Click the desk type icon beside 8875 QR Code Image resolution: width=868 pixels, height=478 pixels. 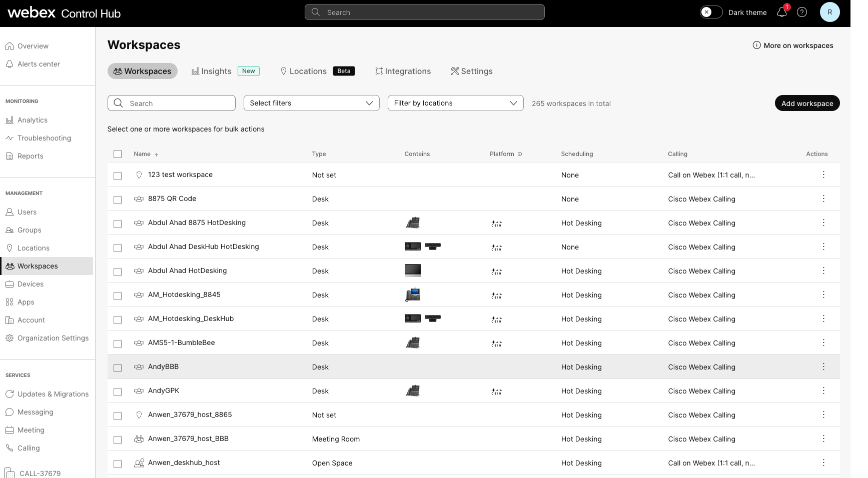(139, 199)
